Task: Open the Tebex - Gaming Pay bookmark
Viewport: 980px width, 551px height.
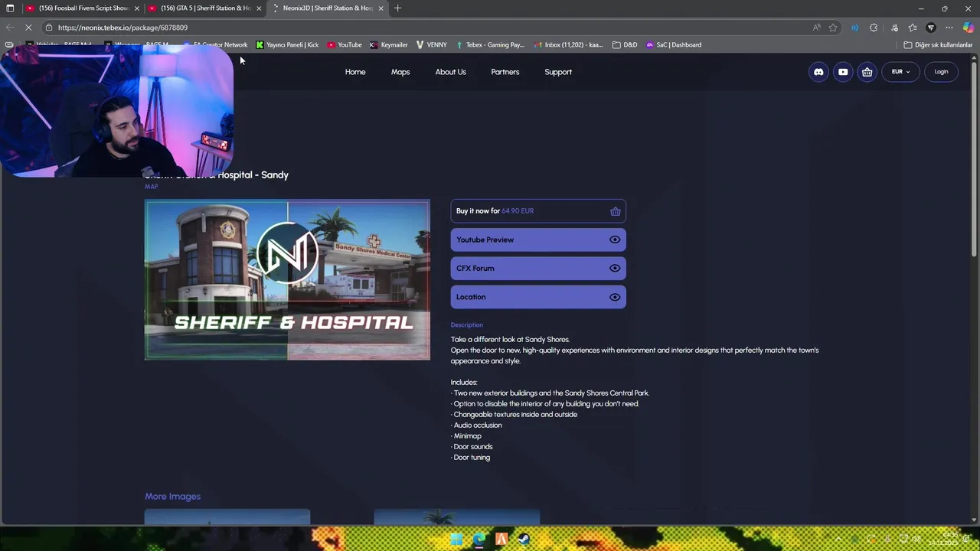Action: 490,44
